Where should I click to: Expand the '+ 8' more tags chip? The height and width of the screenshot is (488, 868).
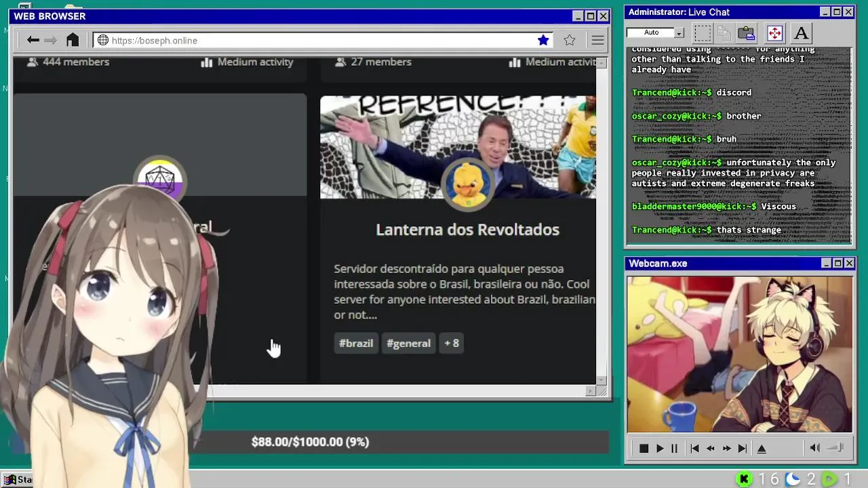(x=452, y=343)
